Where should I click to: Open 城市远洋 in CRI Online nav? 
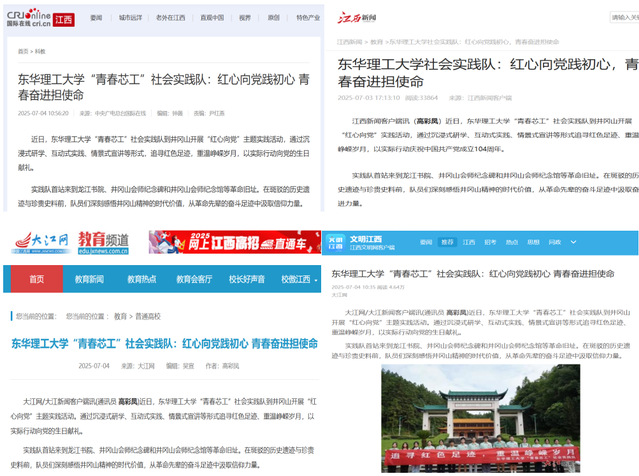click(x=130, y=18)
